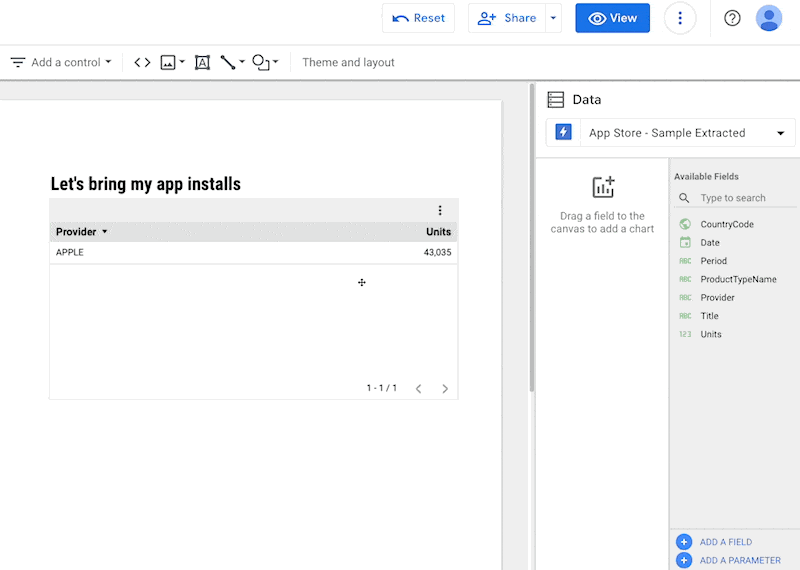Open the user account avatar
The width and height of the screenshot is (800, 570).
pos(769,18)
